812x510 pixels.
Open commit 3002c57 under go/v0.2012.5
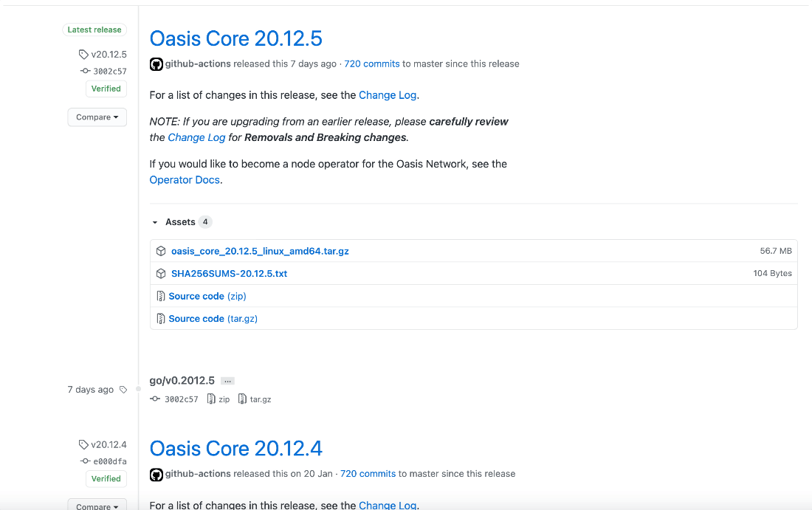click(x=182, y=399)
